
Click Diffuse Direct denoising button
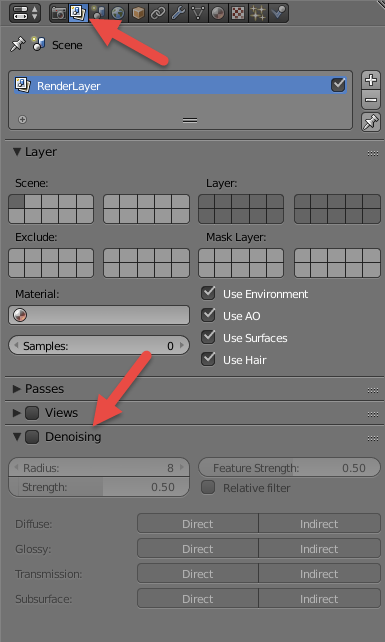pos(198,524)
